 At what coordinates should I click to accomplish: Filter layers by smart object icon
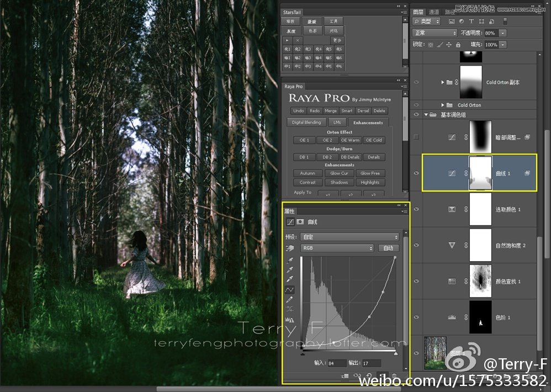tap(491, 22)
